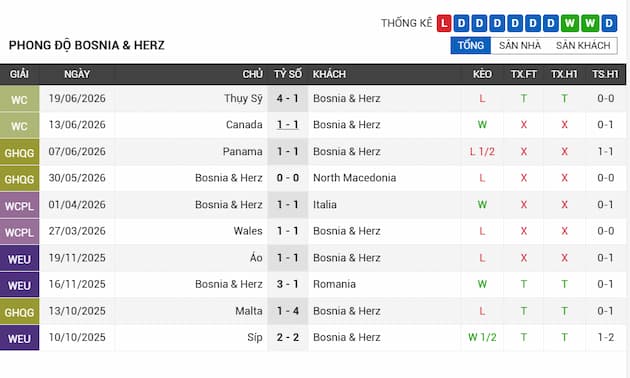Switch to the Sân Khách tab
630x378 pixels.
click(583, 45)
